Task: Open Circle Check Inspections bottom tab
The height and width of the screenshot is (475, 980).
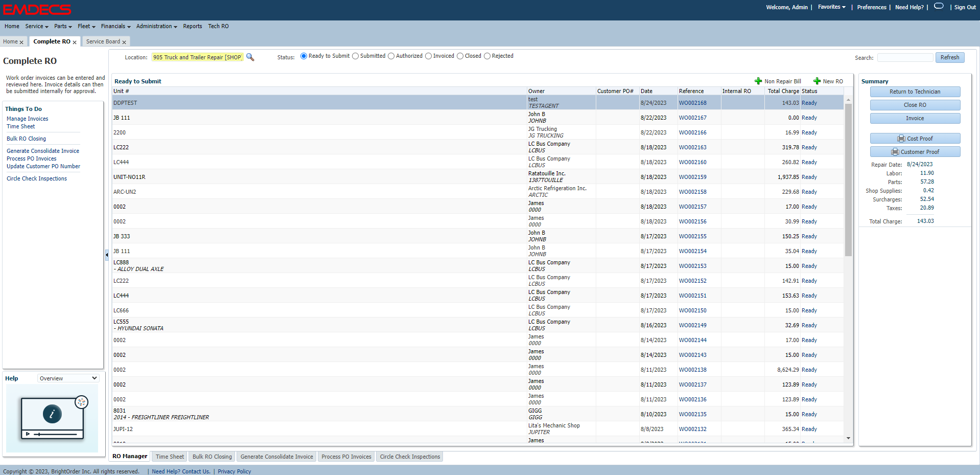Action: 410,457
